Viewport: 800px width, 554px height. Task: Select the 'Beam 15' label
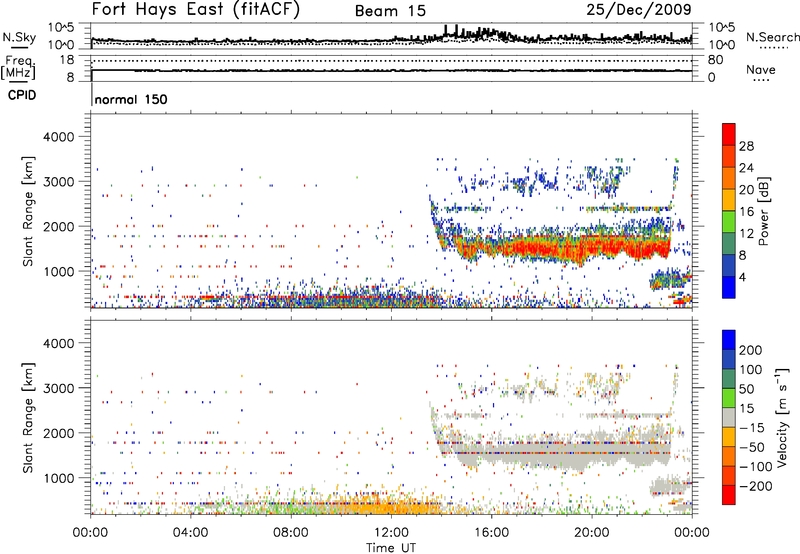tap(390, 11)
